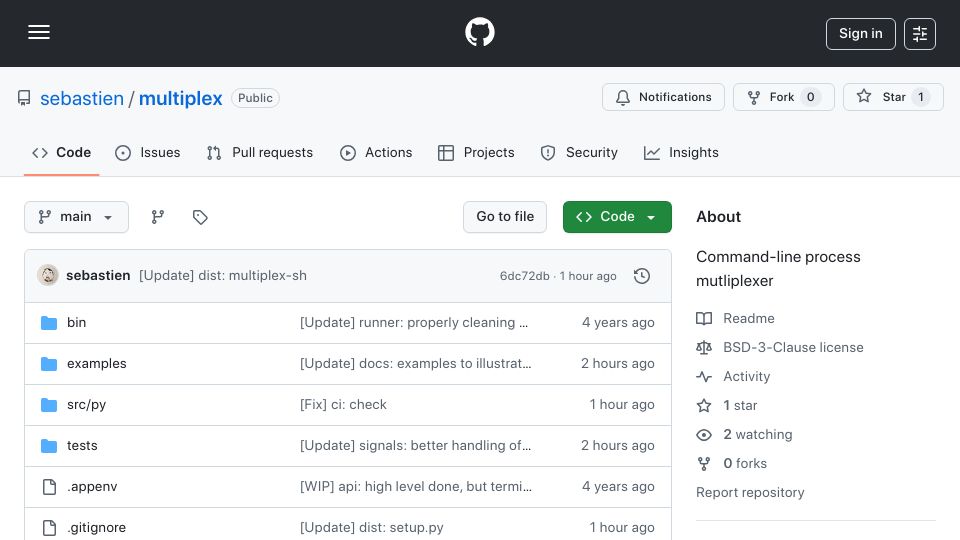
Task: Open the hamburger navigation menu
Action: pyautogui.click(x=39, y=32)
